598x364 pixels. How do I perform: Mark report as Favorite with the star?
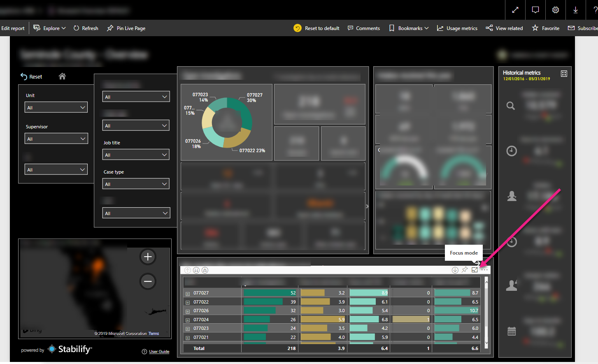pos(546,28)
